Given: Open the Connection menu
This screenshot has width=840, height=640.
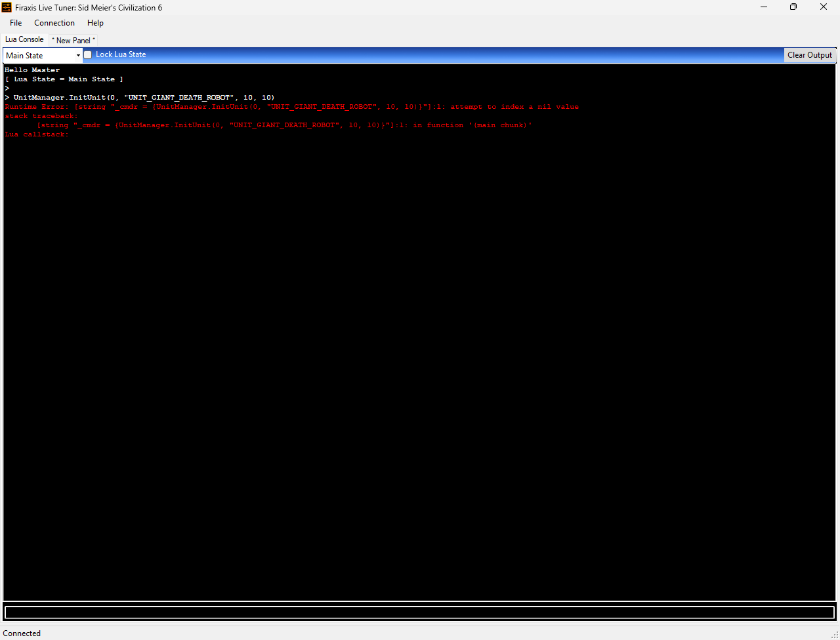Looking at the screenshot, I should 54,23.
